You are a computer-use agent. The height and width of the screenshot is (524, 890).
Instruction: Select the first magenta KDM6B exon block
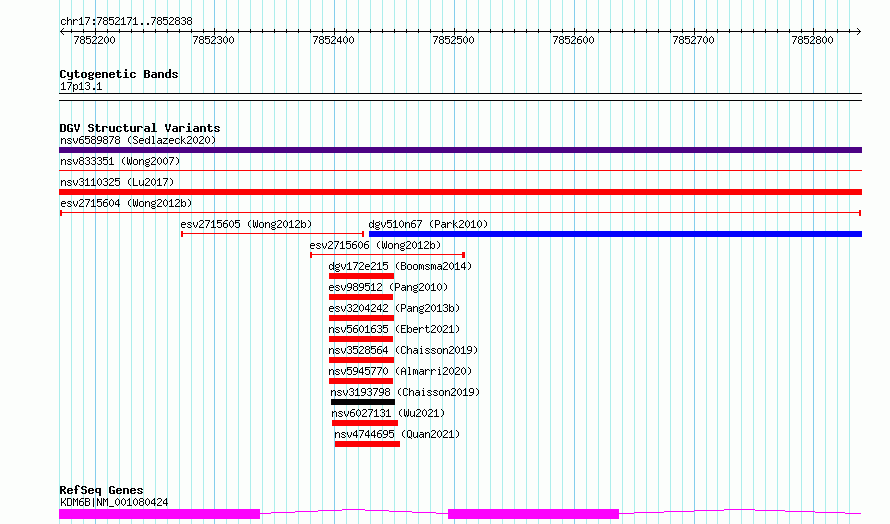pyautogui.click(x=159, y=514)
